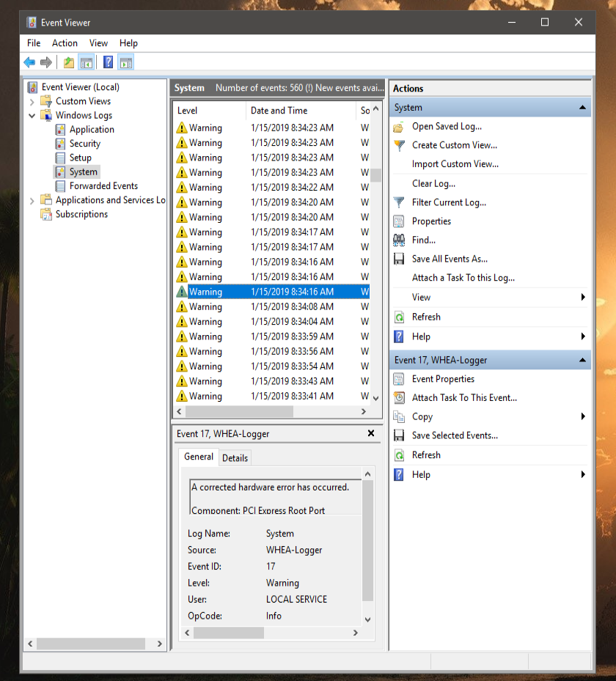Click the Find binoculars icon
This screenshot has height=681, width=616.
click(x=398, y=240)
